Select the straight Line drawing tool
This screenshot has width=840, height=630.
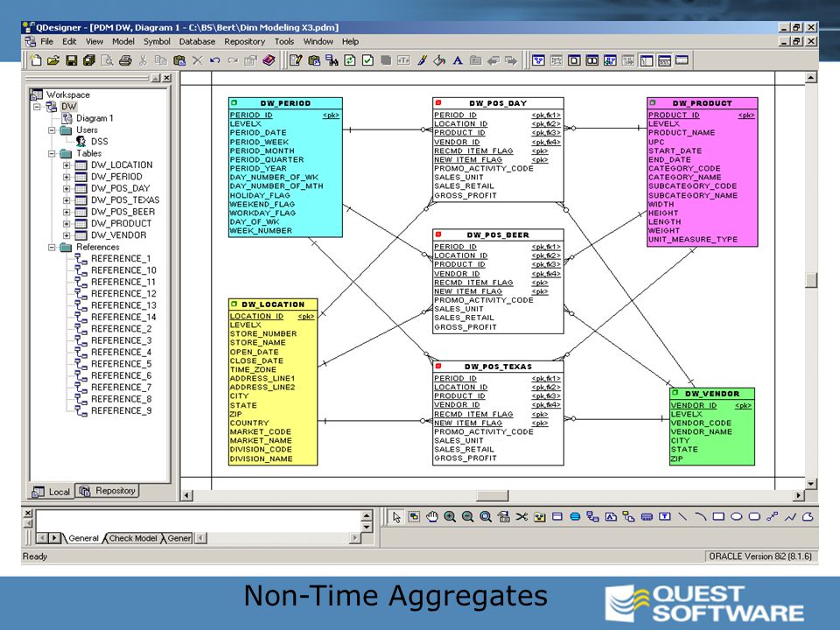(682, 517)
